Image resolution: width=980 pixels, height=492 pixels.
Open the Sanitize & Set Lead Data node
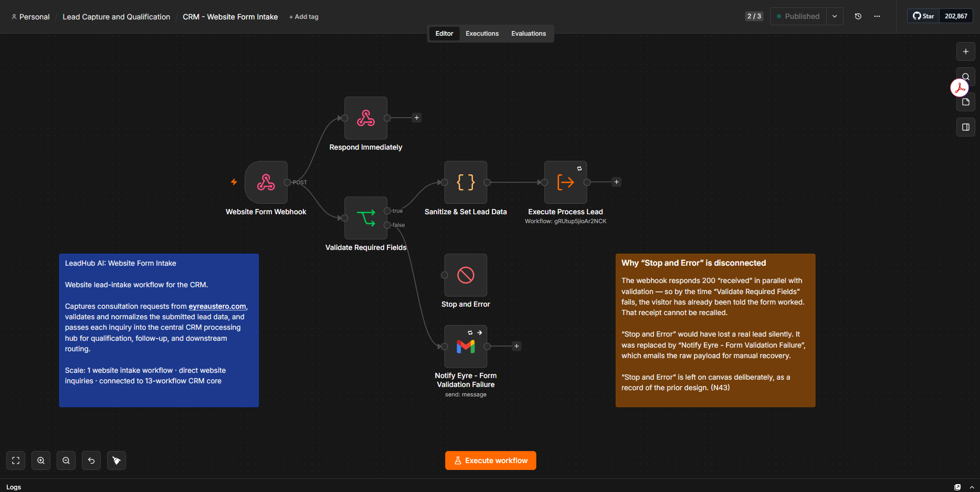click(x=466, y=182)
